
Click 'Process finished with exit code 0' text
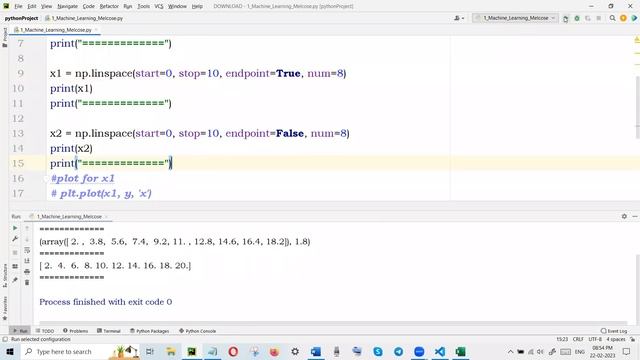(106, 302)
